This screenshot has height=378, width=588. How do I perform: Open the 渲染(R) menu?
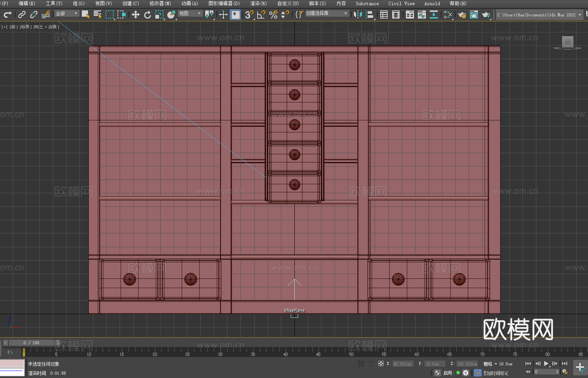[x=258, y=3]
